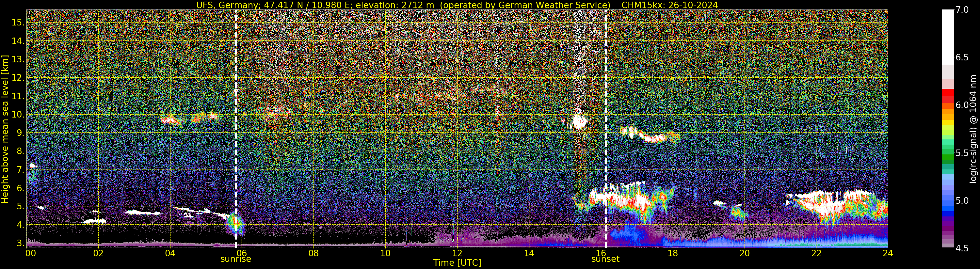This screenshot has height=269, width=980.
Task: Click the height tick label '4.'
Action: tap(21, 225)
